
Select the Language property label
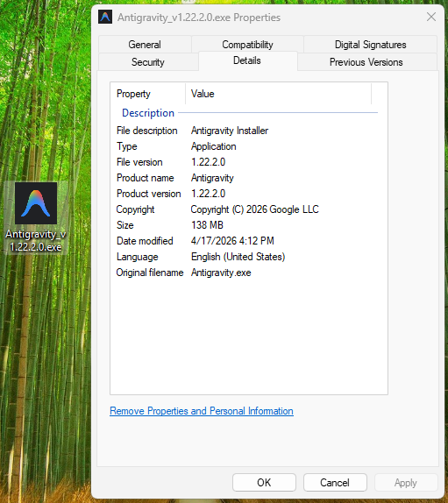pyautogui.click(x=138, y=257)
